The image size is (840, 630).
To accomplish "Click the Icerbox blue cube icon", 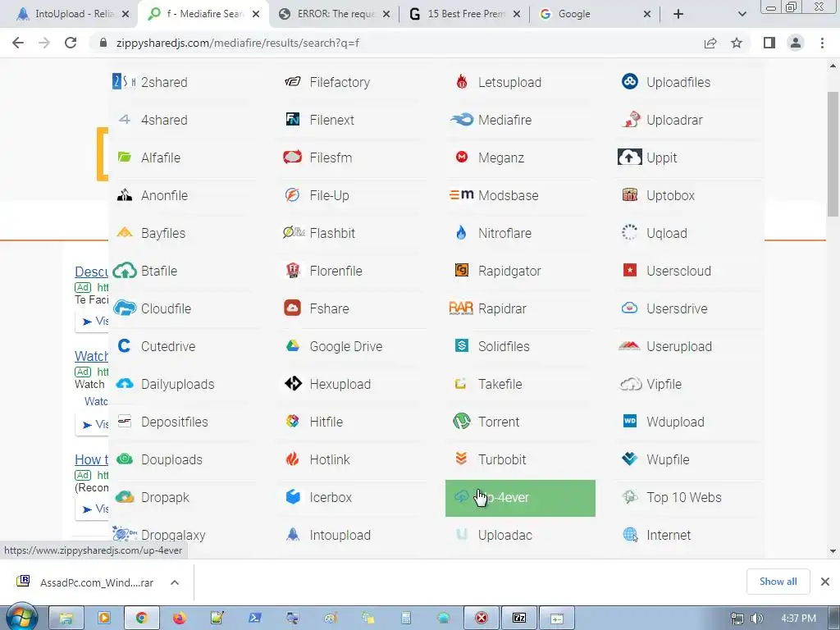I will coord(293,496).
